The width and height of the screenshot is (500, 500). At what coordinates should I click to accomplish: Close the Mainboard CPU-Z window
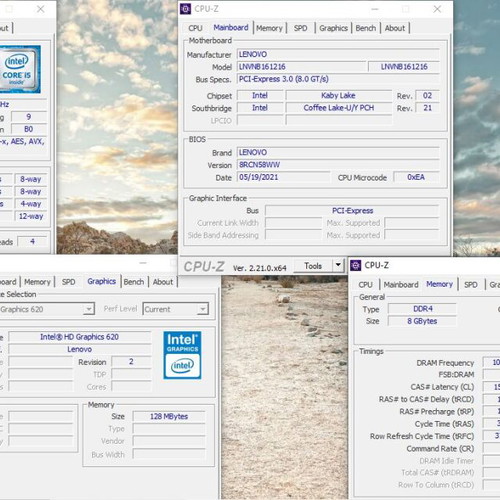coord(437,9)
